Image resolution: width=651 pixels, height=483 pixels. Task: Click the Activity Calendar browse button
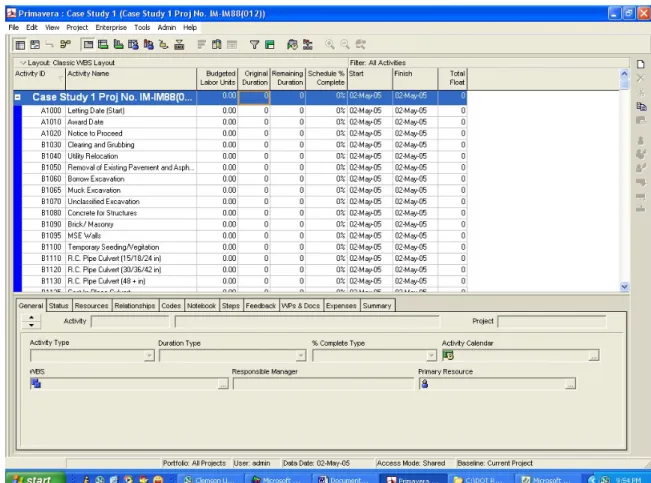click(x=594, y=356)
